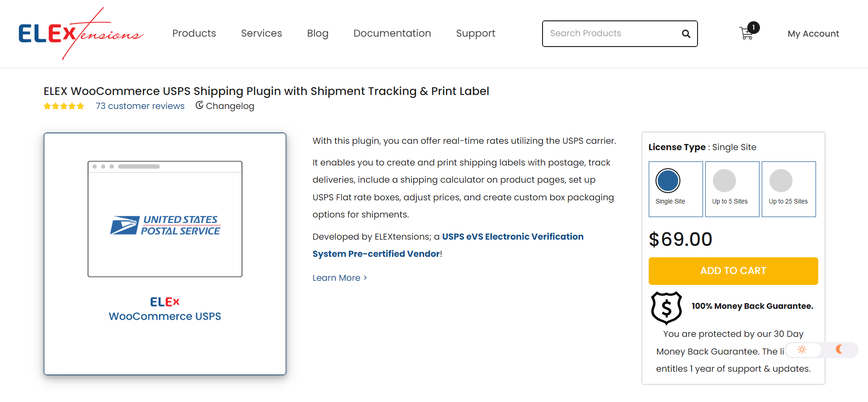Viewport: 868px width, 402px height.
Task: Click the Changelog refresh icon
Action: [x=199, y=105]
